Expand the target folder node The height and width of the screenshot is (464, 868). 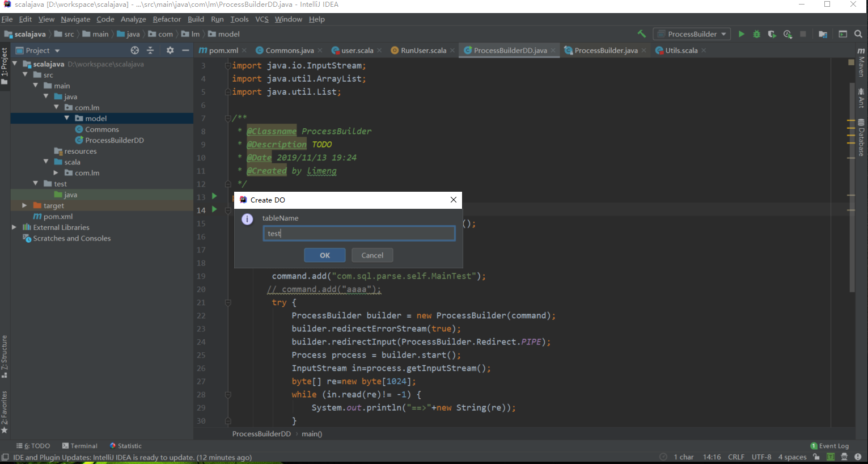pyautogui.click(x=24, y=205)
